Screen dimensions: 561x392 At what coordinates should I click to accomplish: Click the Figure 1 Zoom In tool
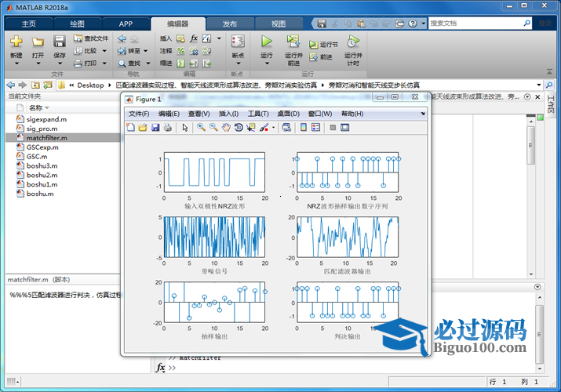(x=201, y=128)
